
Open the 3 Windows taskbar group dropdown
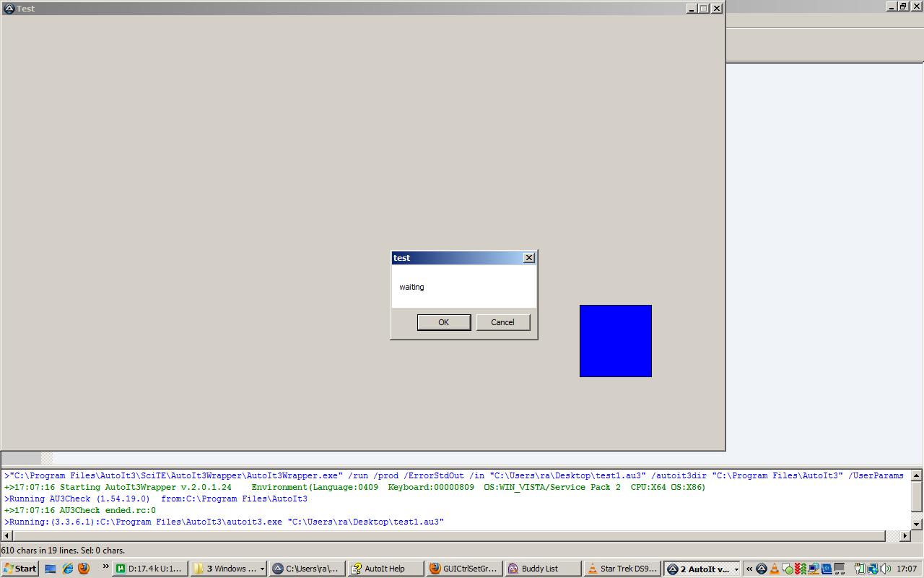point(262,569)
